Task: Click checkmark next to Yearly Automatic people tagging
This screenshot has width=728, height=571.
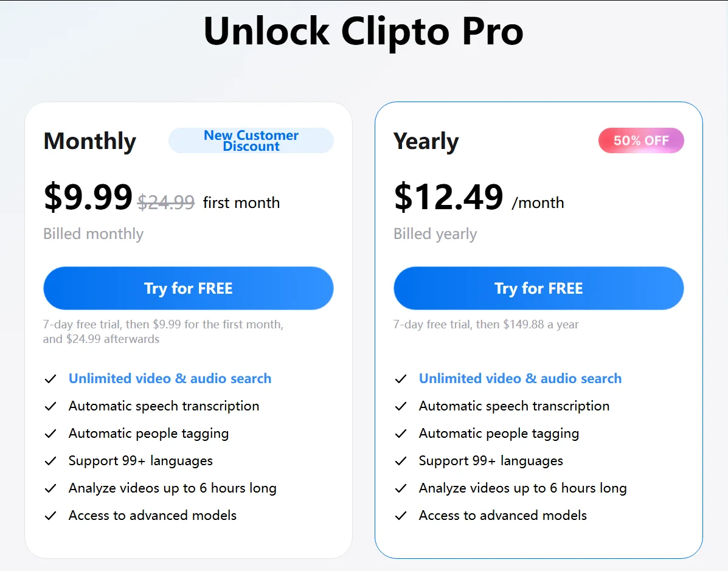Action: [401, 434]
